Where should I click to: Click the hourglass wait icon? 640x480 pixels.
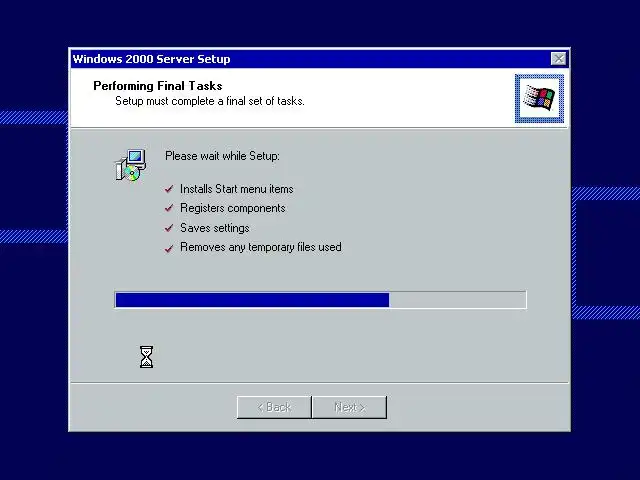(147, 357)
